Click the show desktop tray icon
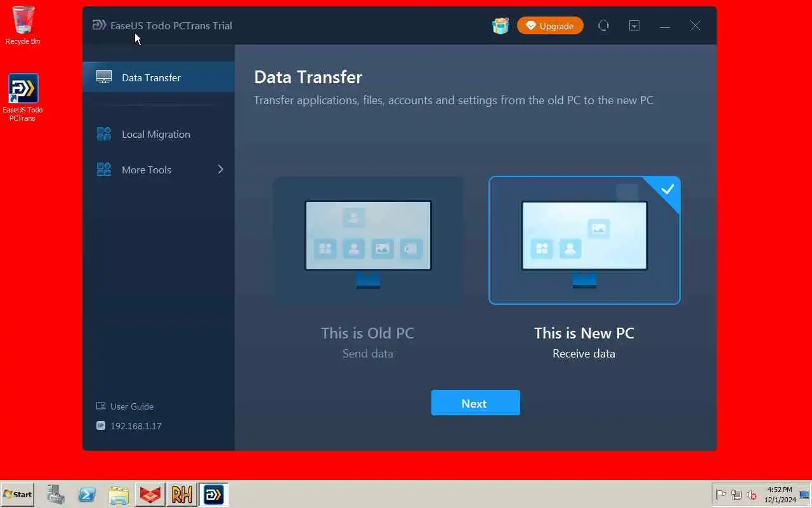Screen dimensions: 812x508 (x=804, y=495)
